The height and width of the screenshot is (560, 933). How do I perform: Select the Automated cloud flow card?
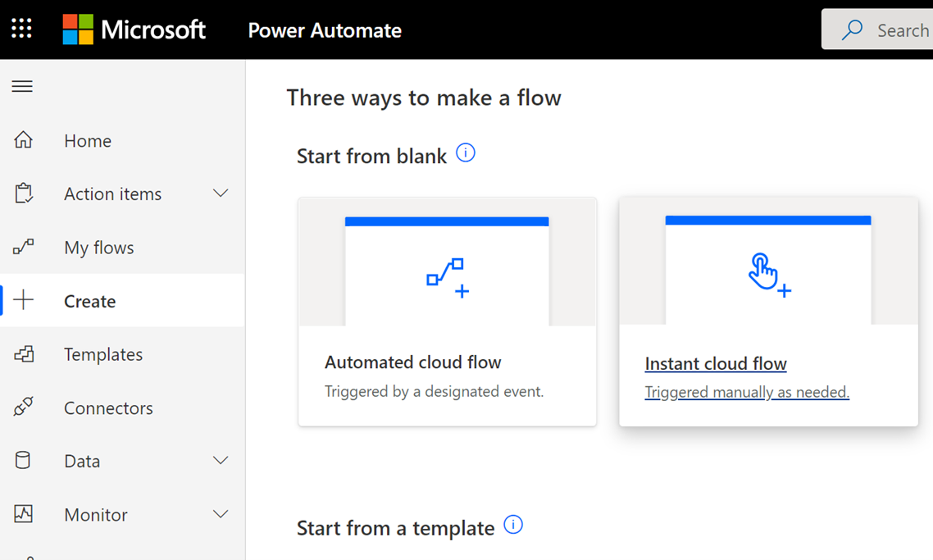(x=447, y=312)
